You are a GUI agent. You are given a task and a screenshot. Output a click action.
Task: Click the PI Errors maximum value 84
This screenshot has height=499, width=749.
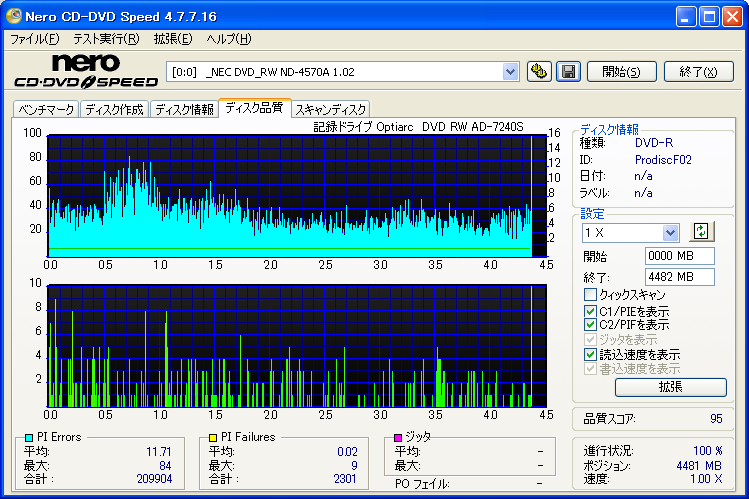165,466
